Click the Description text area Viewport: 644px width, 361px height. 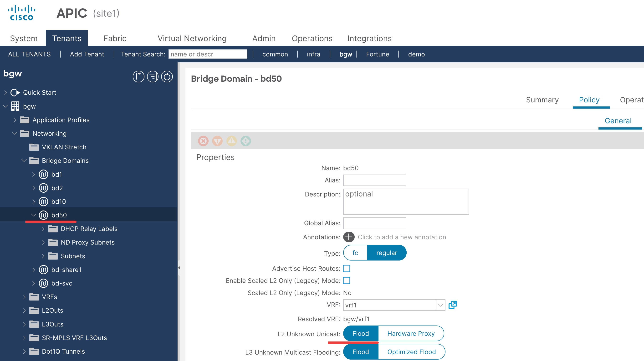[x=406, y=202]
